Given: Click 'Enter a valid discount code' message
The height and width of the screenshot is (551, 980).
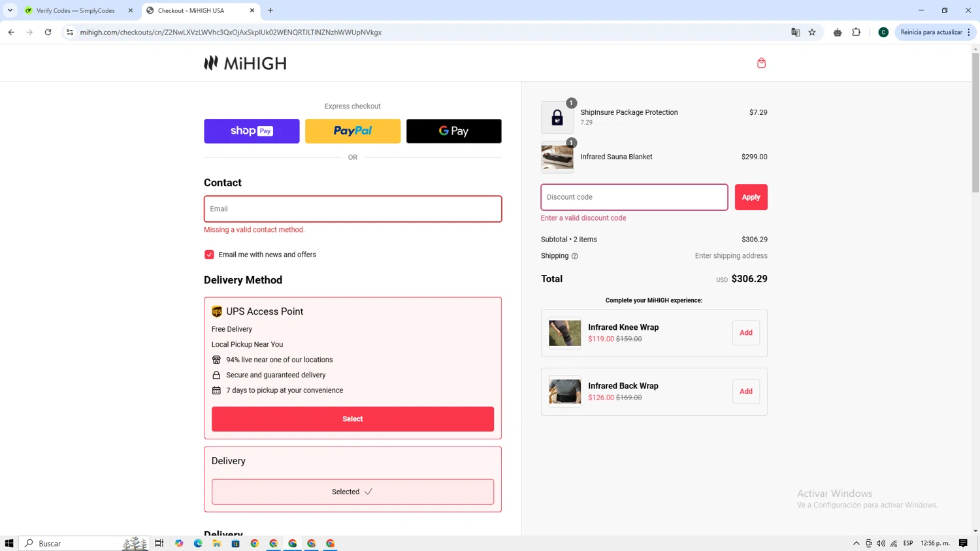Looking at the screenshot, I should click(583, 218).
